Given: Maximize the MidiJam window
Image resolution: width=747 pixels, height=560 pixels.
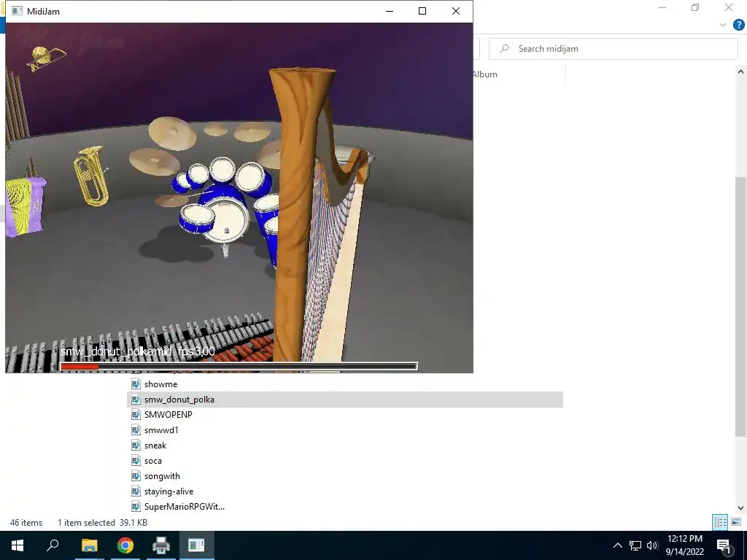Looking at the screenshot, I should point(422,11).
